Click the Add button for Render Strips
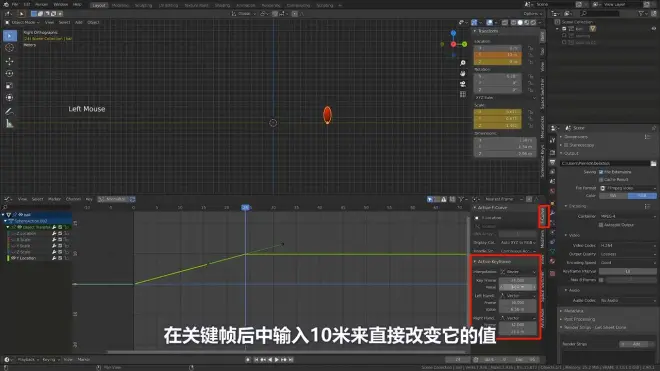The image size is (660, 371). coord(636,344)
